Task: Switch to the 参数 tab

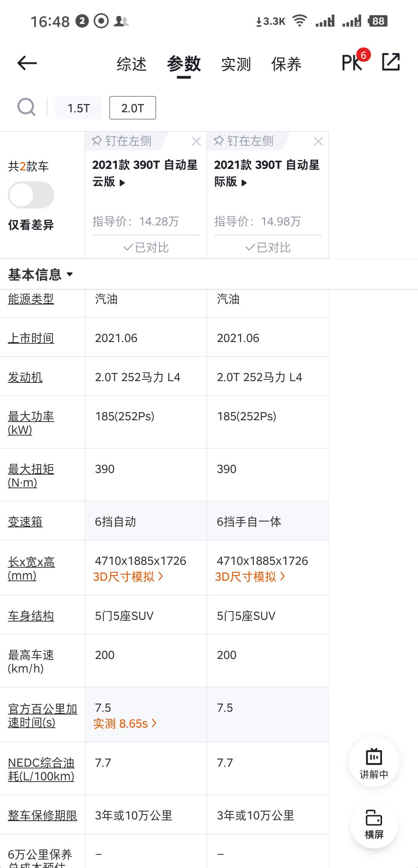Action: click(x=184, y=64)
